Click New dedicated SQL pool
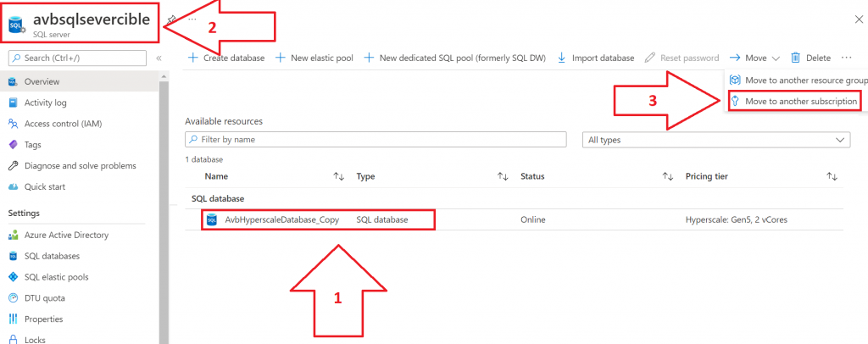Screen dimensions: 868x344 (x=454, y=58)
